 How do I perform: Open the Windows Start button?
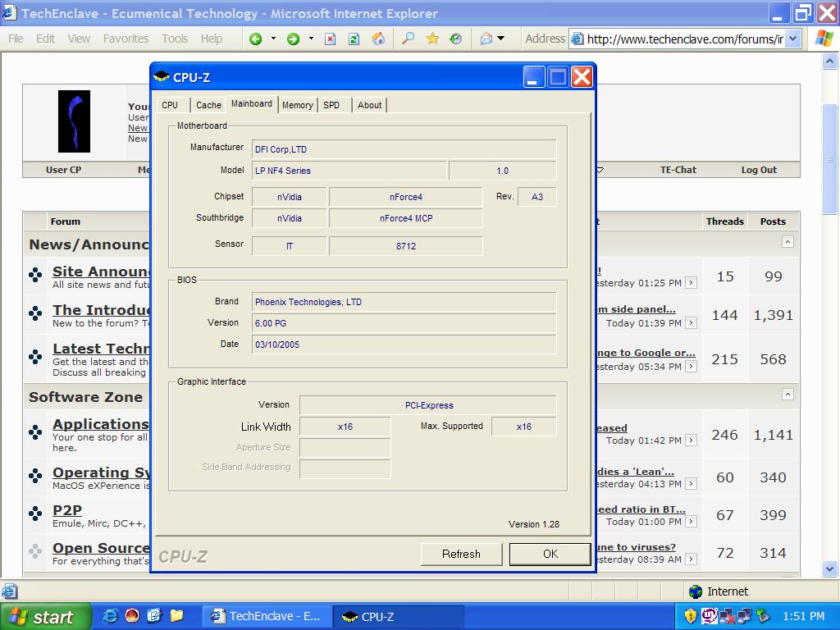46,617
